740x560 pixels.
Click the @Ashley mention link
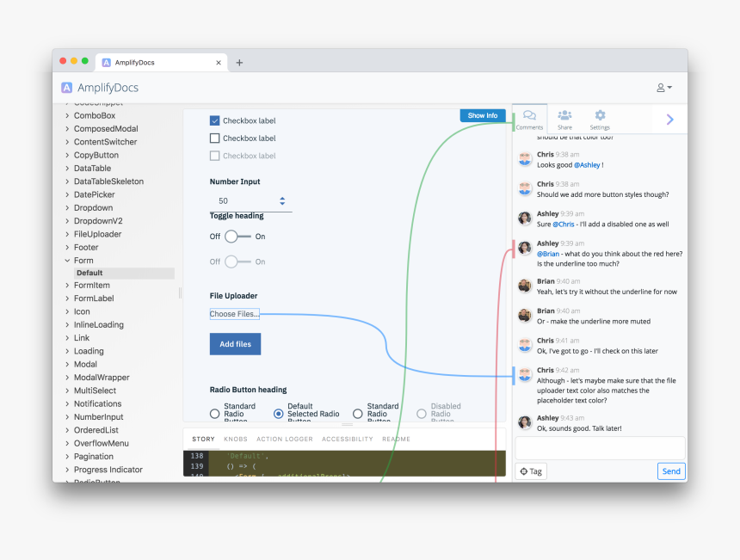pos(587,165)
